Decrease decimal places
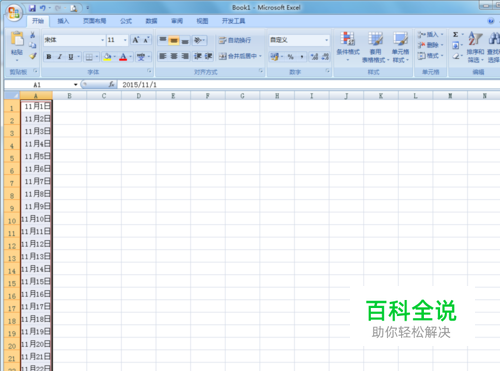 point(325,57)
